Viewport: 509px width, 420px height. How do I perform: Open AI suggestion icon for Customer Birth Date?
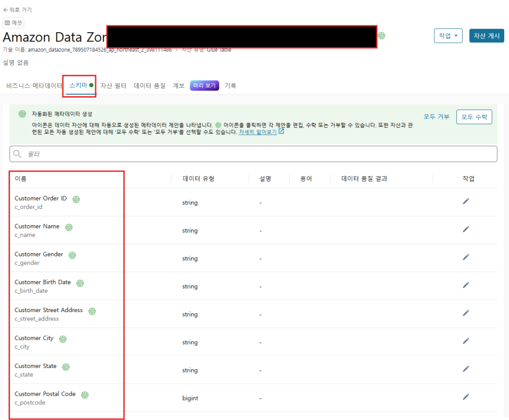(x=80, y=283)
